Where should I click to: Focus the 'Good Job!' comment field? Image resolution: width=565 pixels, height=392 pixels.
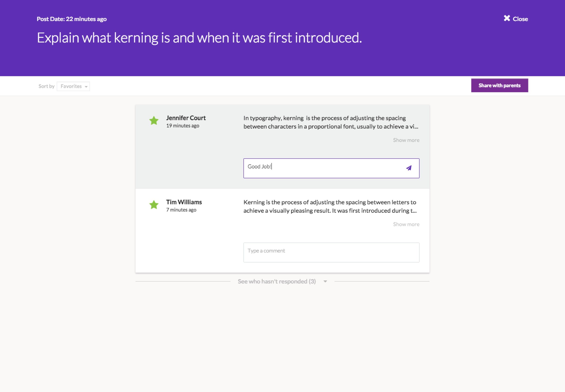click(331, 168)
